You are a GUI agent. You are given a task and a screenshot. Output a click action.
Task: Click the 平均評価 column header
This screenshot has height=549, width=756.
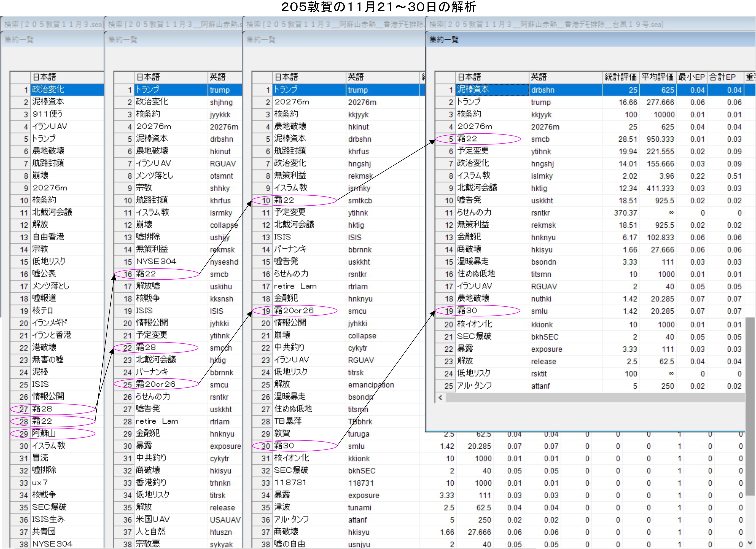(x=658, y=77)
